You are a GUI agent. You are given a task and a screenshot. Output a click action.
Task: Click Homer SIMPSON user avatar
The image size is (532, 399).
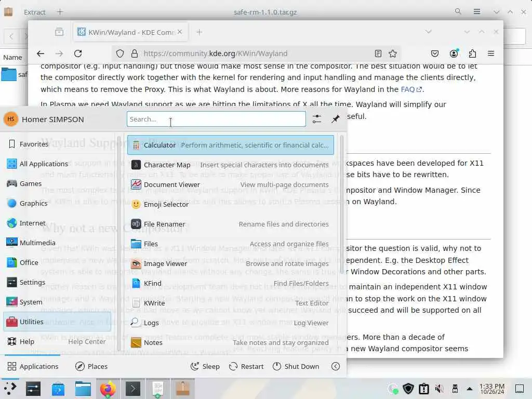[x=11, y=119]
